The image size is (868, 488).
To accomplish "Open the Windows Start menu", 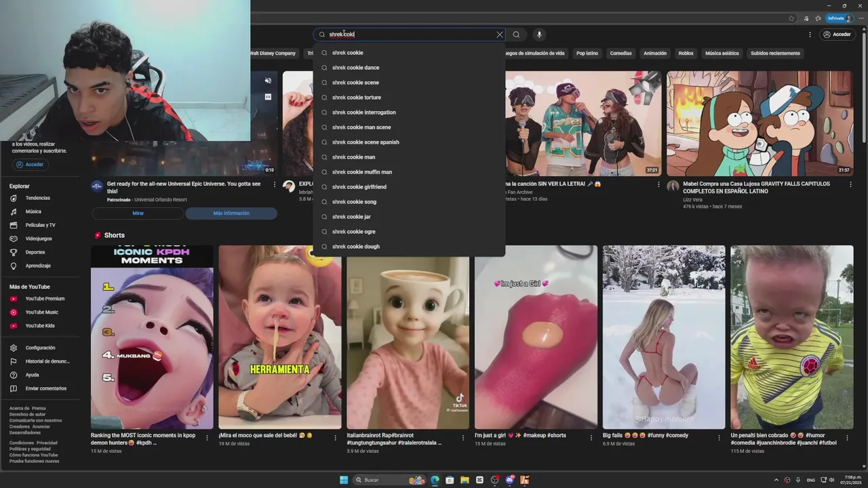I will pyautogui.click(x=344, y=480).
